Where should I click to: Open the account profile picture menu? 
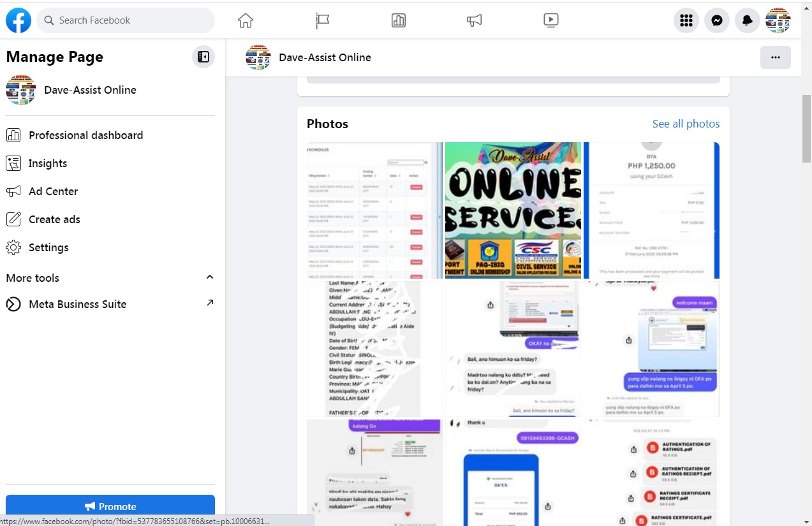pyautogui.click(x=778, y=20)
